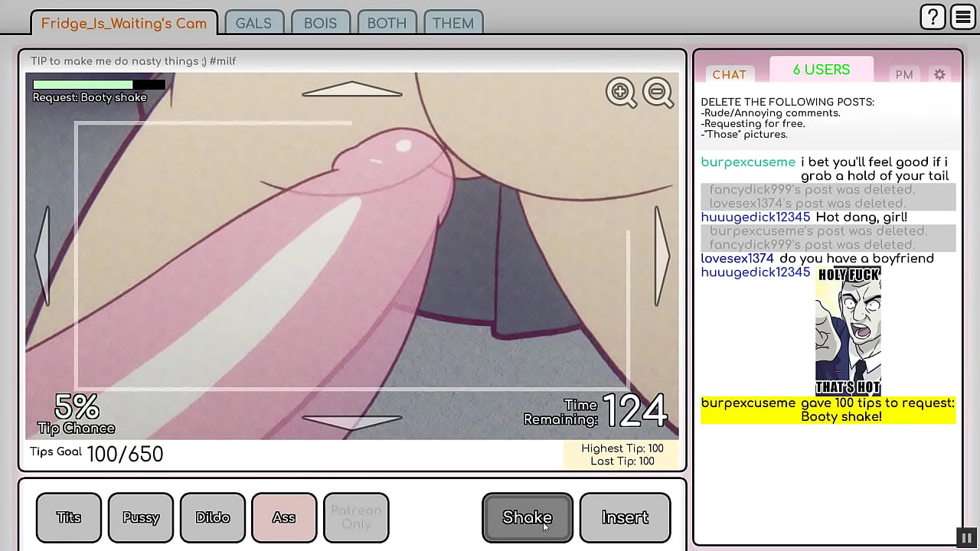Click the request progress bar
This screenshot has height=551, width=980.
click(98, 84)
